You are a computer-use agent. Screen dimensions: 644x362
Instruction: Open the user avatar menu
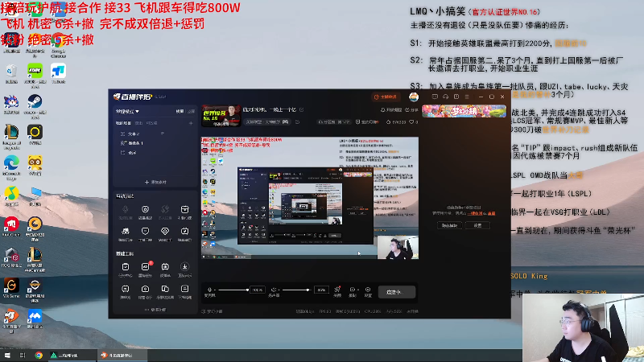click(414, 97)
